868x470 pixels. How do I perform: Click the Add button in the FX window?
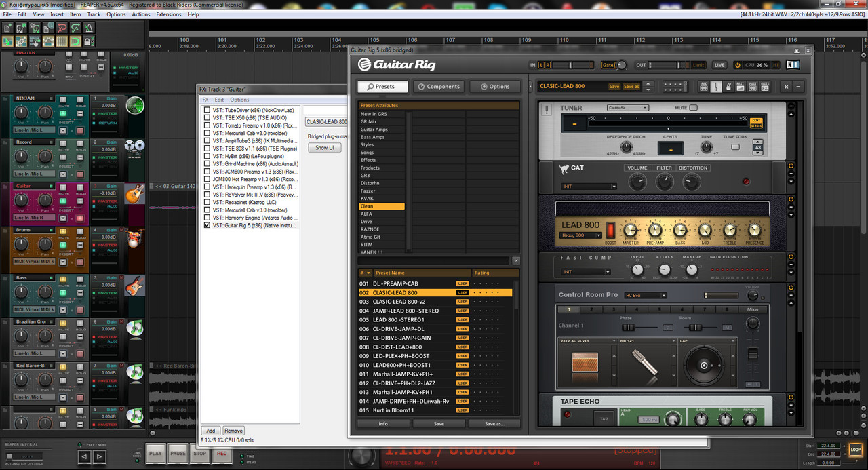[x=210, y=431]
